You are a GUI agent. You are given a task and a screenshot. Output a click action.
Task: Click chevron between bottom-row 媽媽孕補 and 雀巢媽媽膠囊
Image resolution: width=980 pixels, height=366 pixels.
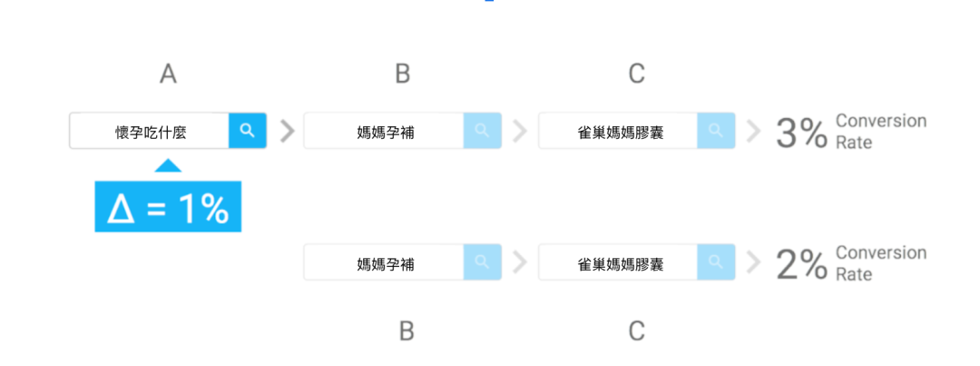click(520, 263)
